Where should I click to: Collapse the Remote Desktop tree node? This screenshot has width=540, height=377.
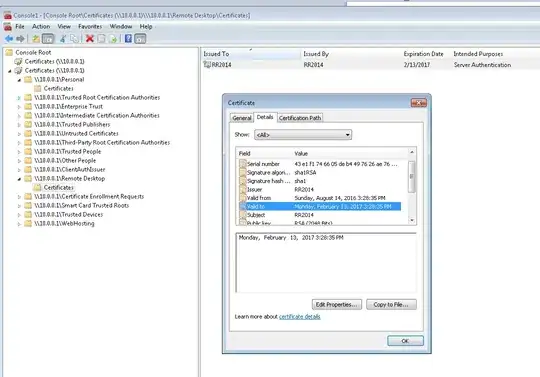19,179
